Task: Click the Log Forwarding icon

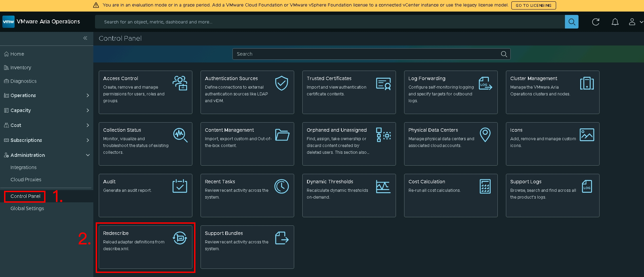Action: 485,83
